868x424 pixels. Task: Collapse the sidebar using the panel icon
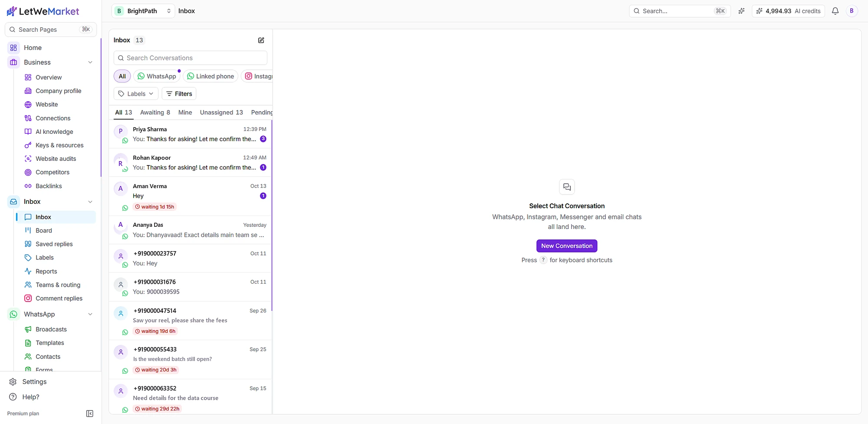tap(90, 414)
